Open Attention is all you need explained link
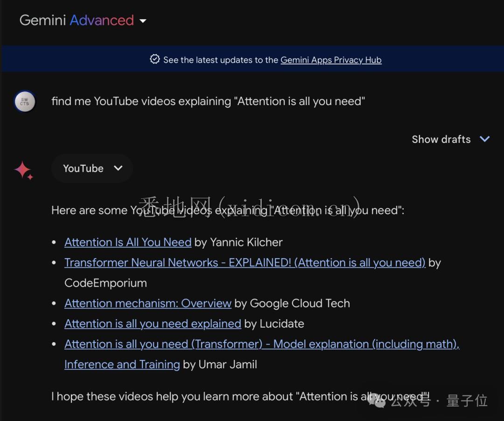504x421 pixels. pyautogui.click(x=153, y=324)
